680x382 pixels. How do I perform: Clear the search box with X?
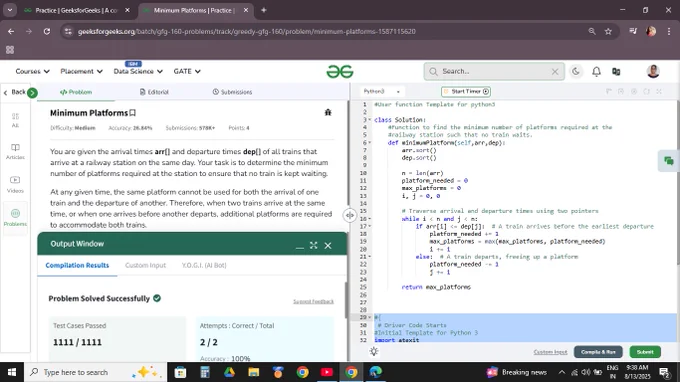tap(555, 72)
